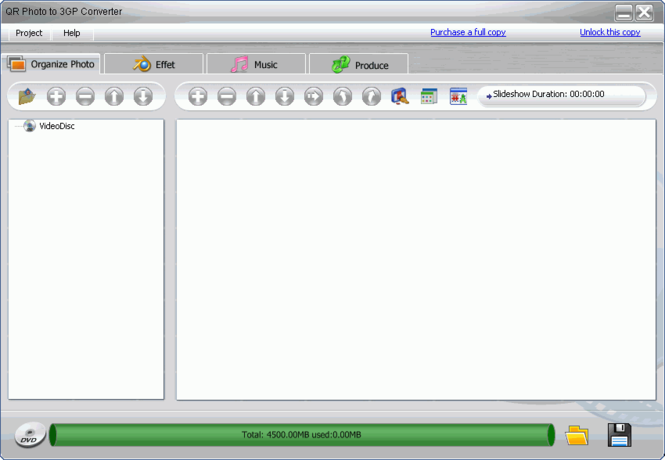
Task: Click the album folder icon in the left toolbar
Action: [27, 96]
